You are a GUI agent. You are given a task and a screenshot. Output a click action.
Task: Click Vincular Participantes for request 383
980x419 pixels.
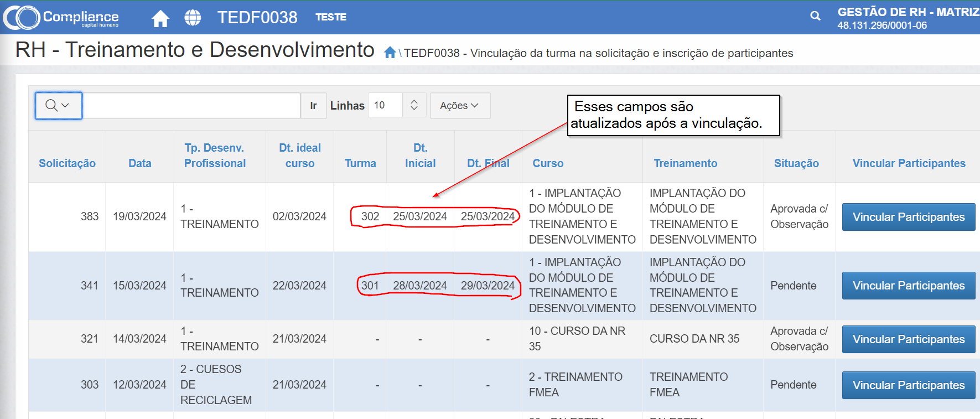909,217
